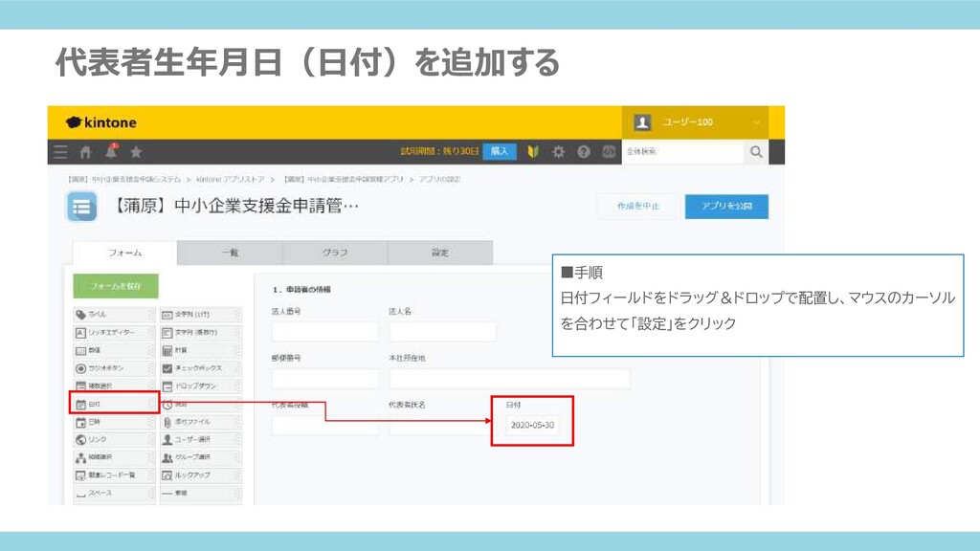Switch to the 一覧 tab
The height and width of the screenshot is (551, 980).
(230, 253)
